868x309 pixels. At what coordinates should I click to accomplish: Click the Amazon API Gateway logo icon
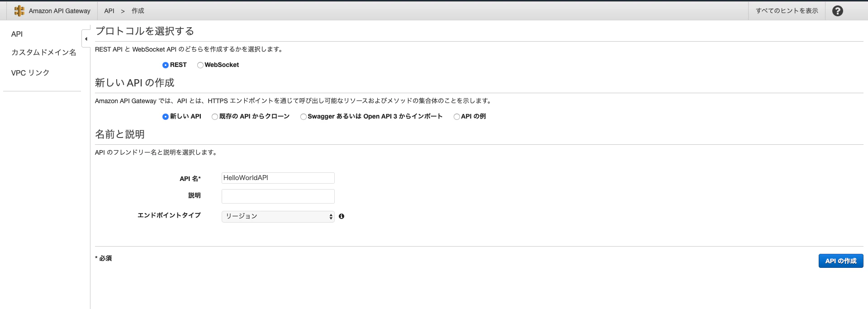click(19, 11)
